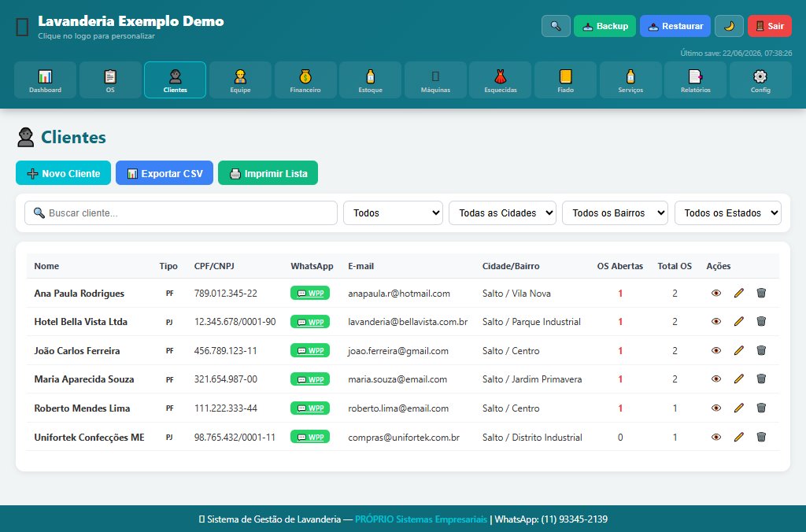Toggle dark mode with the moon icon
806x532 pixels.
pyautogui.click(x=729, y=26)
